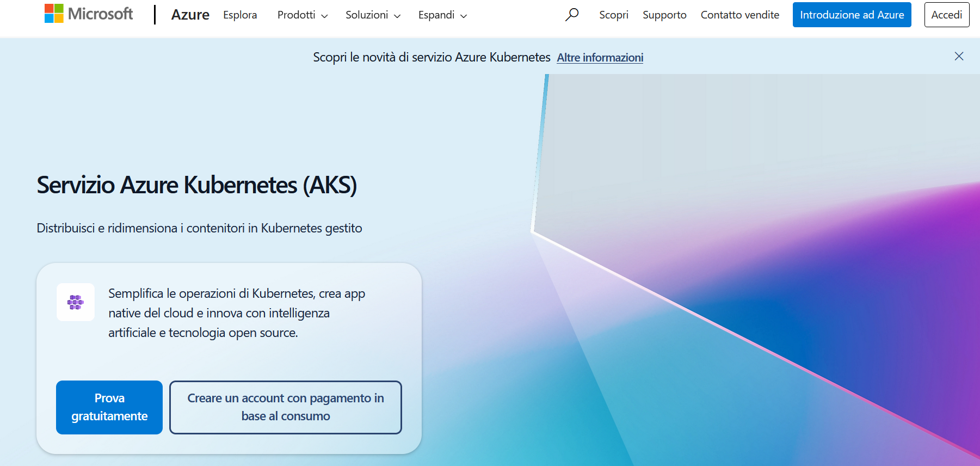The image size is (980, 466).
Task: Click the Kubernetes service icon in the card
Action: pyautogui.click(x=76, y=302)
